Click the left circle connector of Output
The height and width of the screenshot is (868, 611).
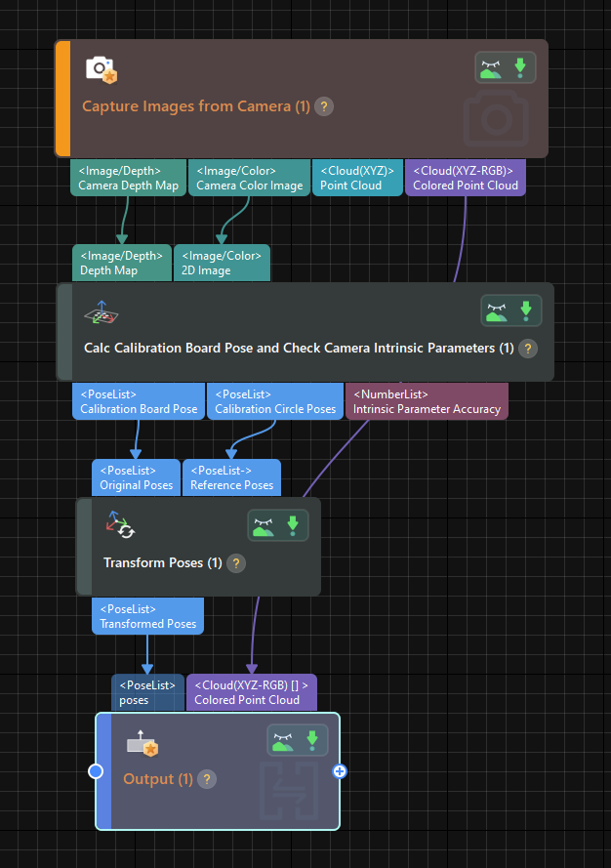coord(96,771)
